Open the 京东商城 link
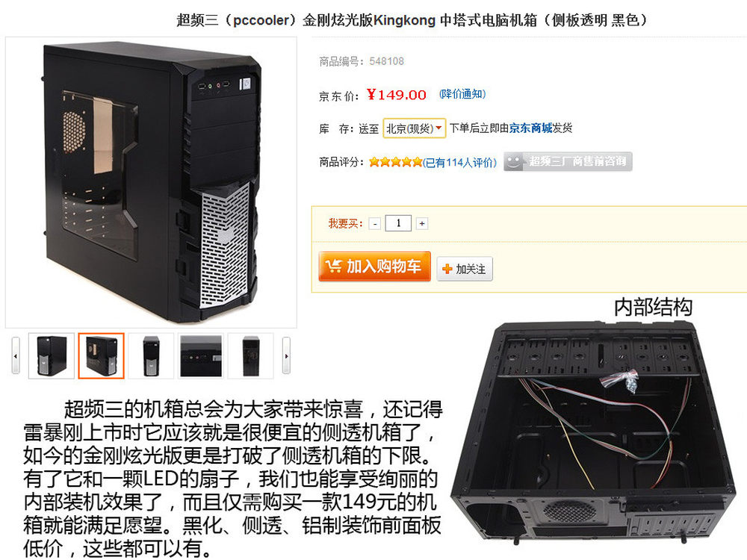 pyautogui.click(x=530, y=128)
